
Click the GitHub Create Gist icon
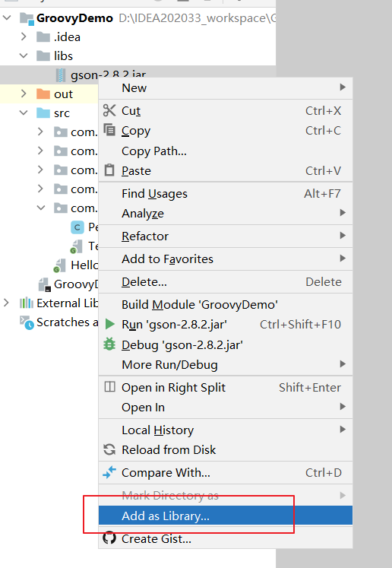click(x=109, y=538)
